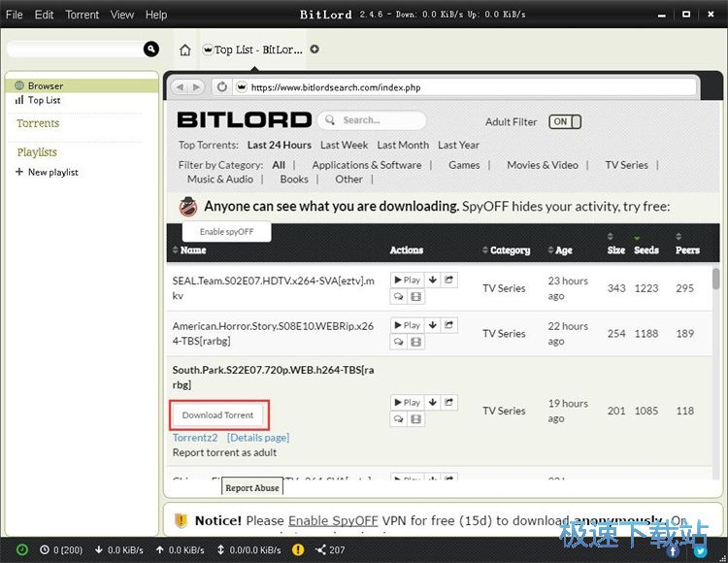The width and height of the screenshot is (728, 563).
Task: Filter by Movies & Video category
Action: (543, 165)
